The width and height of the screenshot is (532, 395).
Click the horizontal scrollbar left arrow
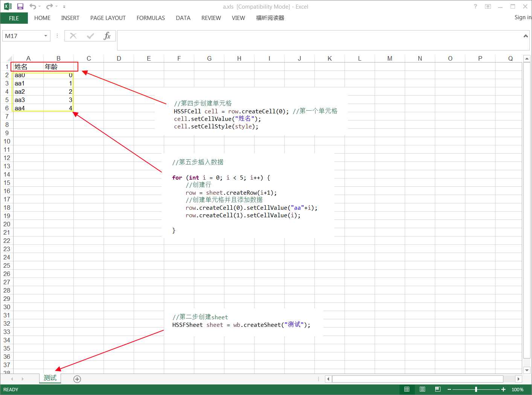[328, 379]
